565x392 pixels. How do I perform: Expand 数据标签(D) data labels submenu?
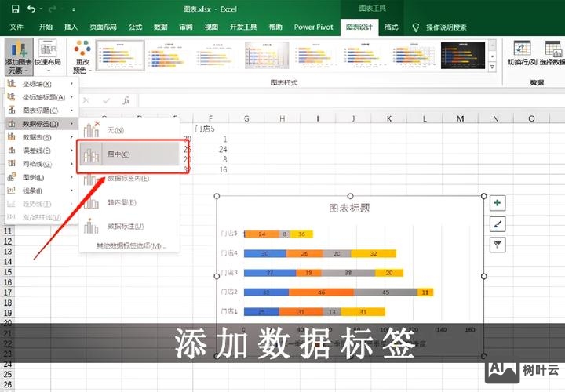point(42,123)
